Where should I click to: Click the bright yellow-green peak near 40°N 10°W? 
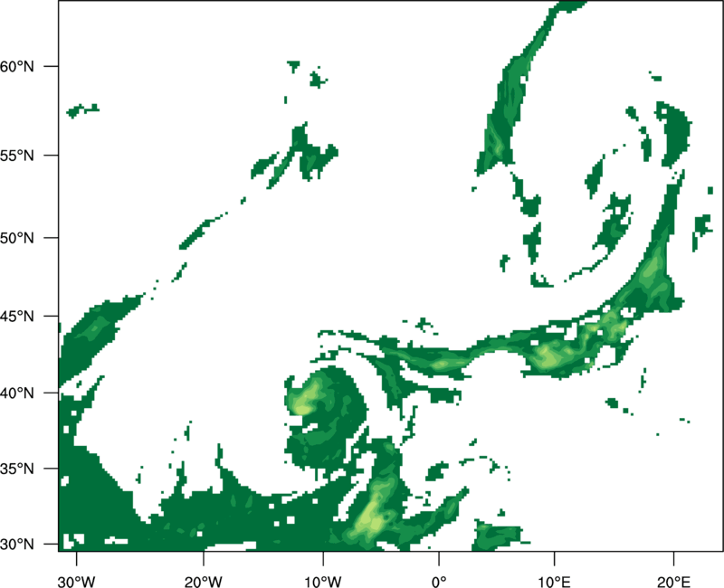point(302,408)
